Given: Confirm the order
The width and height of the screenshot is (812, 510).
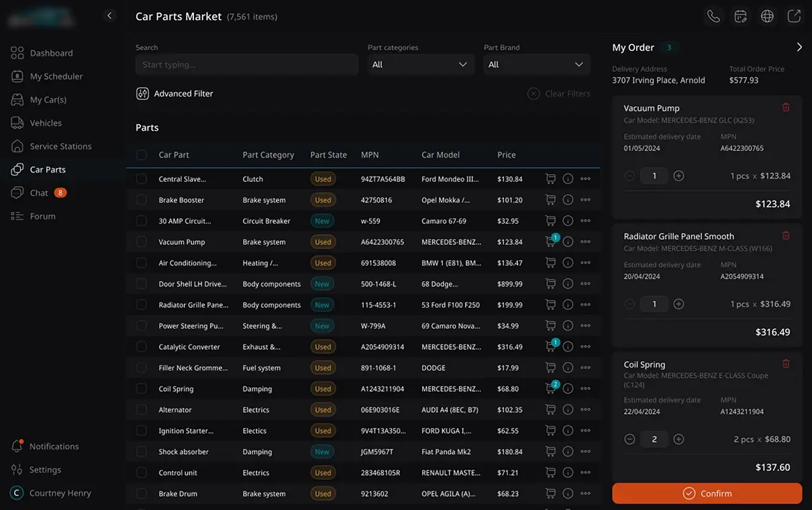Looking at the screenshot, I should (707, 493).
